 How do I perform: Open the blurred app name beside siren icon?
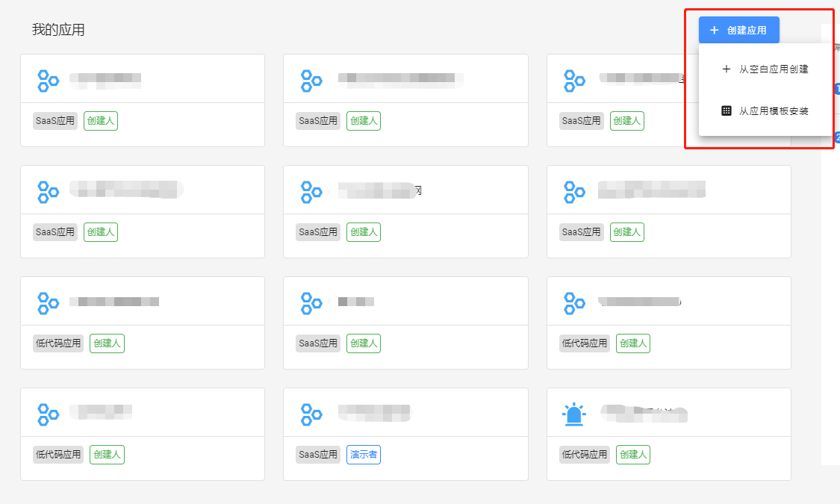644,412
